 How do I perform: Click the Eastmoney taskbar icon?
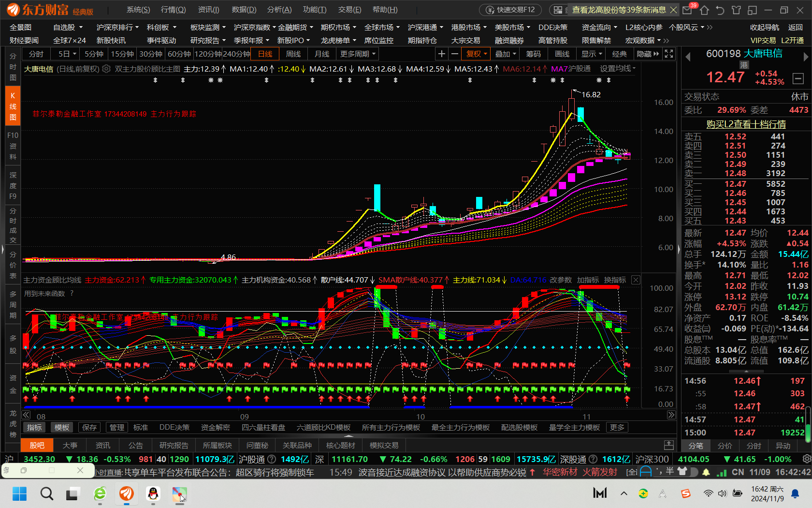[x=127, y=493]
